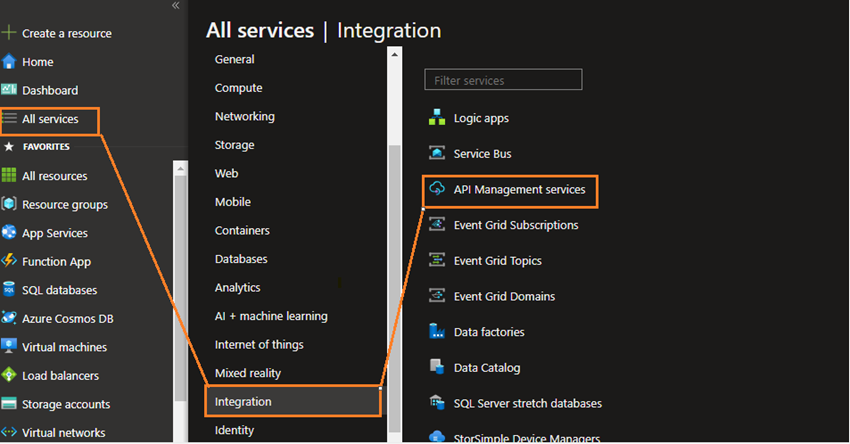
Task: Open Create a resource link
Action: [x=67, y=33]
